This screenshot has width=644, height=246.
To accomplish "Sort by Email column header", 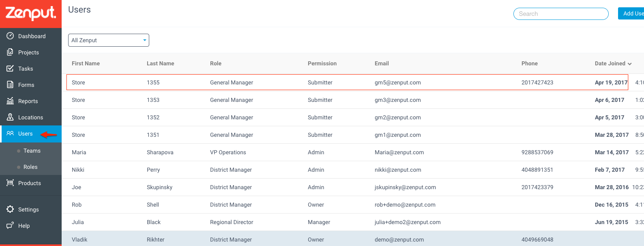I will pyautogui.click(x=382, y=63).
